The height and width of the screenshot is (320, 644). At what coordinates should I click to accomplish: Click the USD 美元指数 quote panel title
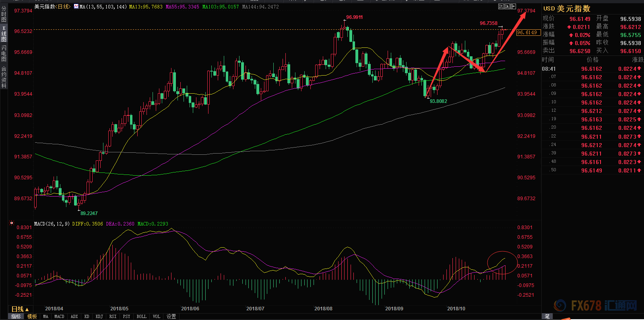(x=567, y=8)
